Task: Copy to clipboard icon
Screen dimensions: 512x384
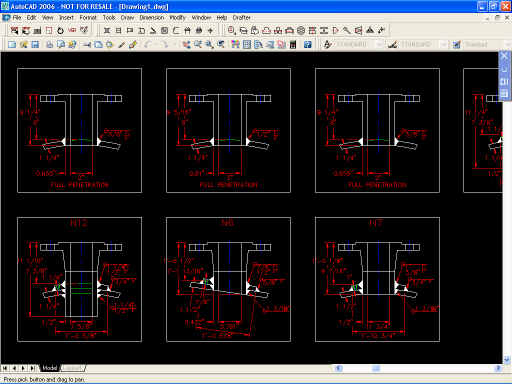Action: click(x=99, y=44)
